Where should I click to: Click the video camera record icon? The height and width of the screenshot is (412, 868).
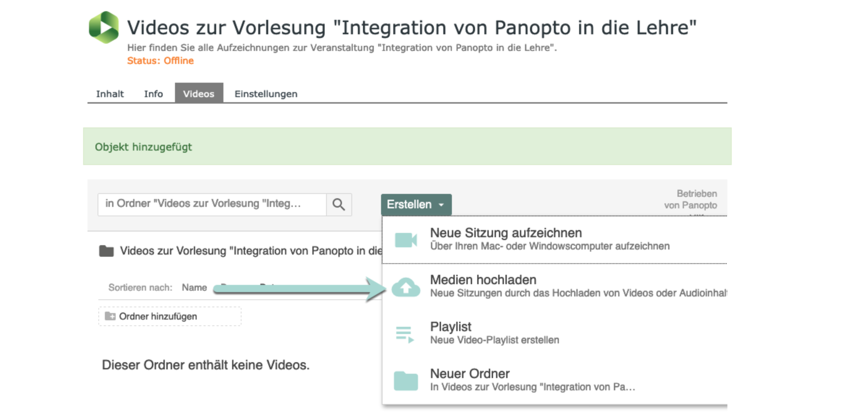pos(406,240)
